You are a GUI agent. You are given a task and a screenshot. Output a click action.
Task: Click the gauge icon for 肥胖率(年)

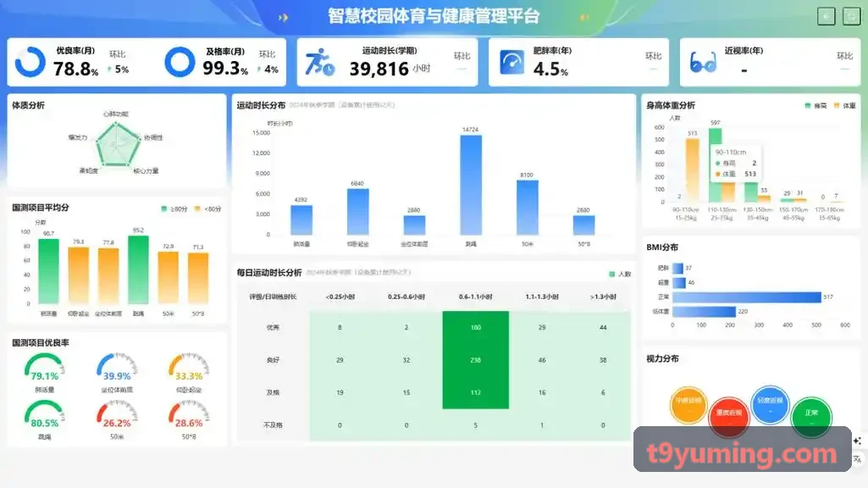tap(512, 62)
